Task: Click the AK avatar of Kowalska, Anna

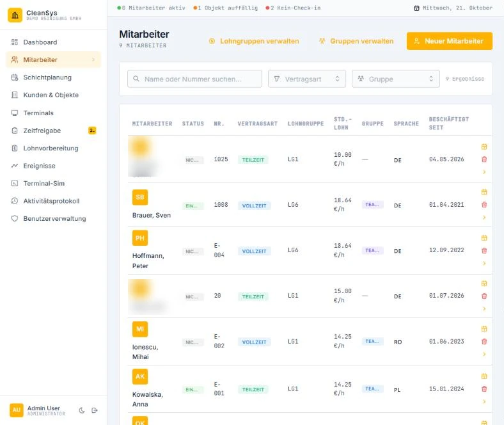Action: (x=140, y=376)
